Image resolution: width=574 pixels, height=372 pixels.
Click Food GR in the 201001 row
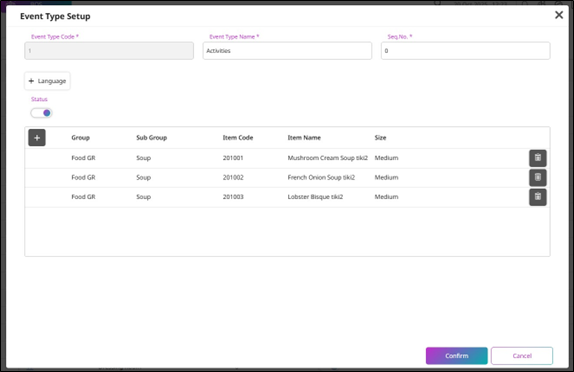coord(83,158)
